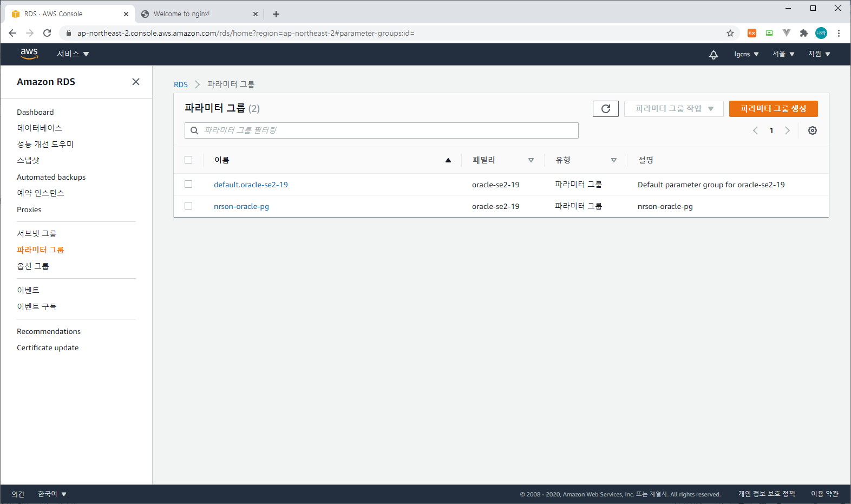The image size is (851, 504).
Task: Click the orange extension icon in toolbar
Action: (x=752, y=33)
